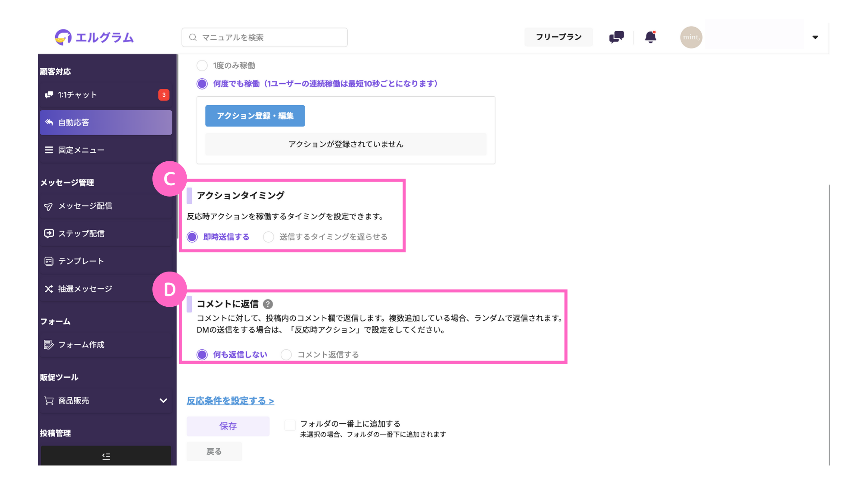Open 固定メニュー in sidebar
The height and width of the screenshot is (488, 868).
[x=106, y=150]
